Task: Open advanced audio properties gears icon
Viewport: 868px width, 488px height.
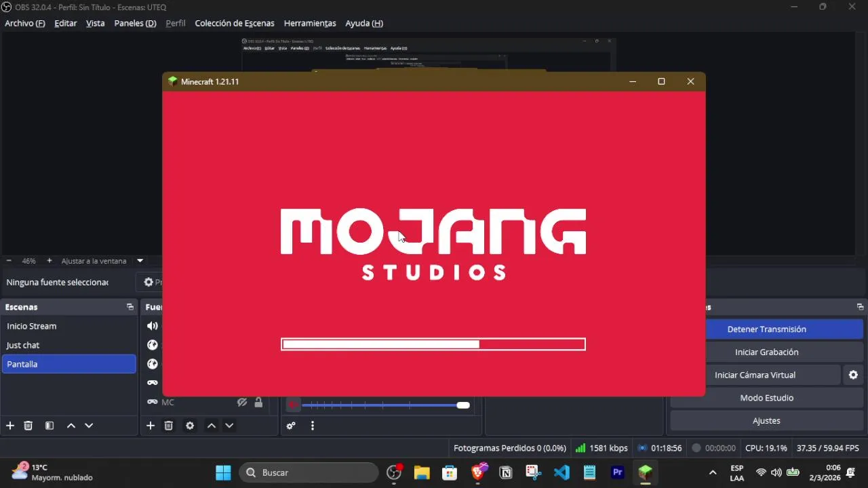Action: point(291,426)
